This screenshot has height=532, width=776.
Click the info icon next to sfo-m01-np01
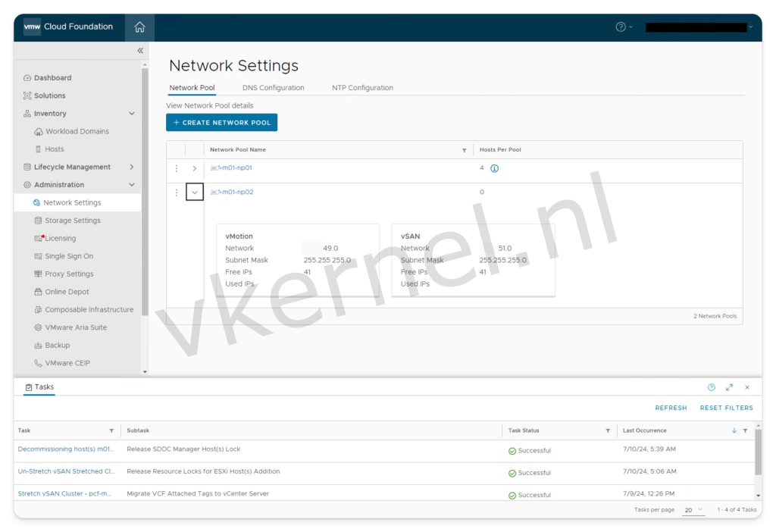[x=494, y=168]
